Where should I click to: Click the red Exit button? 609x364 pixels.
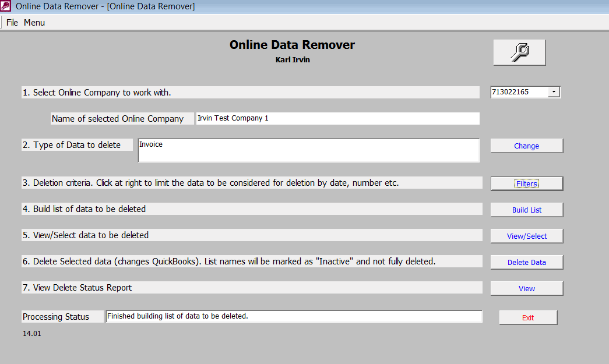pyautogui.click(x=528, y=317)
